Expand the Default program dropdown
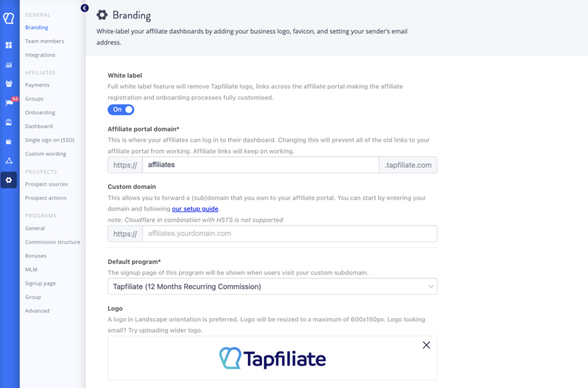 (272, 286)
